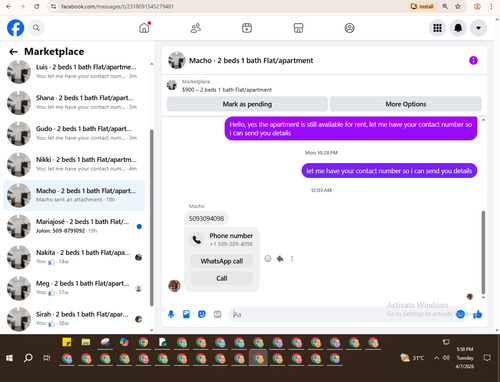Click Macho's small avatar beside message

click(x=174, y=286)
